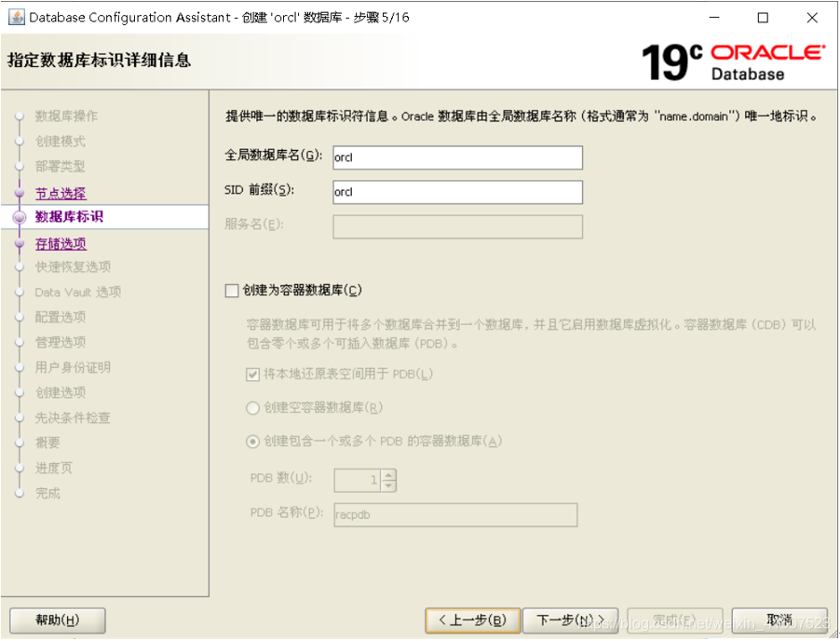840x641 pixels.
Task: Click the disabled 服务名 field
Action: pos(457,226)
